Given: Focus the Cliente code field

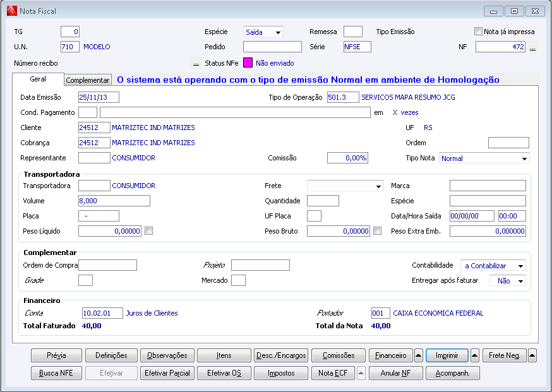Looking at the screenshot, I should click(94, 128).
